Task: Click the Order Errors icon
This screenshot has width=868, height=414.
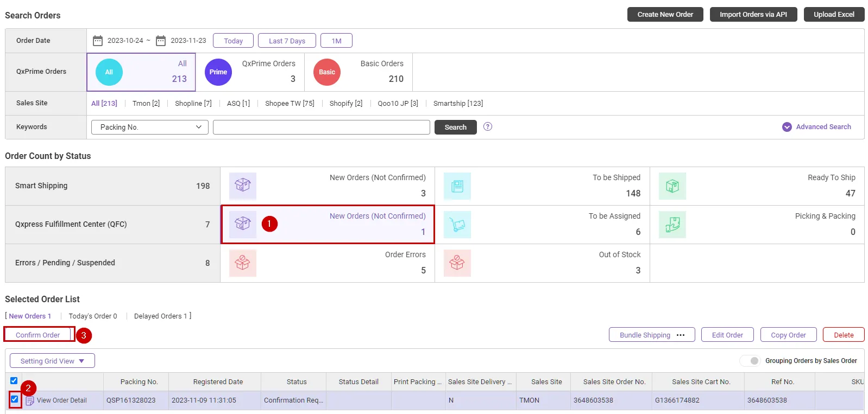Action: 243,263
